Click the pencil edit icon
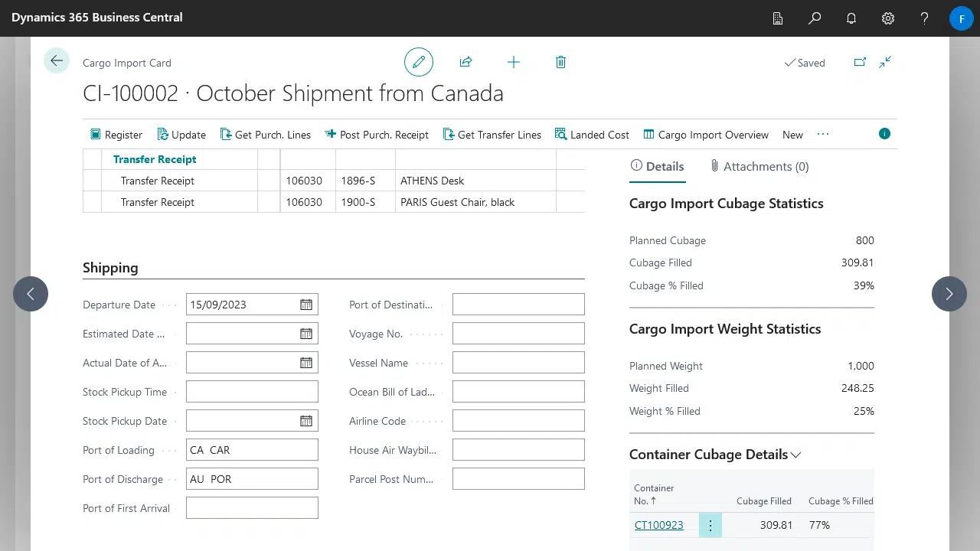This screenshot has height=551, width=980. tap(419, 62)
